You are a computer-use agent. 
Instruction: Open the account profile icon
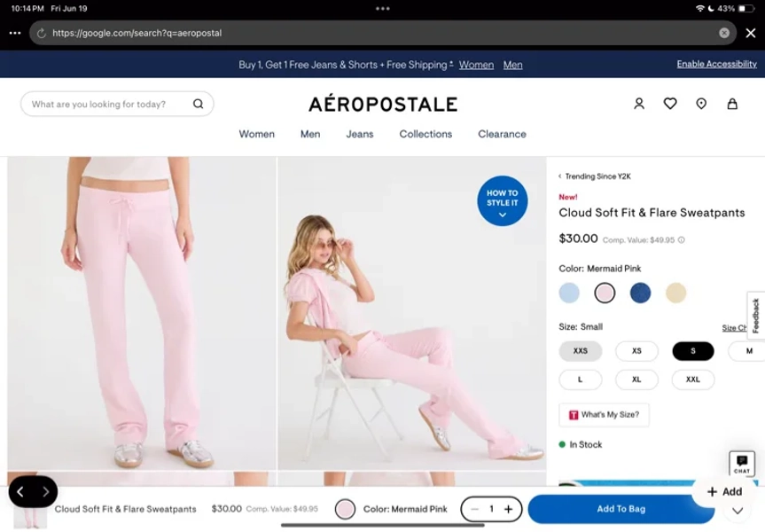(x=639, y=104)
